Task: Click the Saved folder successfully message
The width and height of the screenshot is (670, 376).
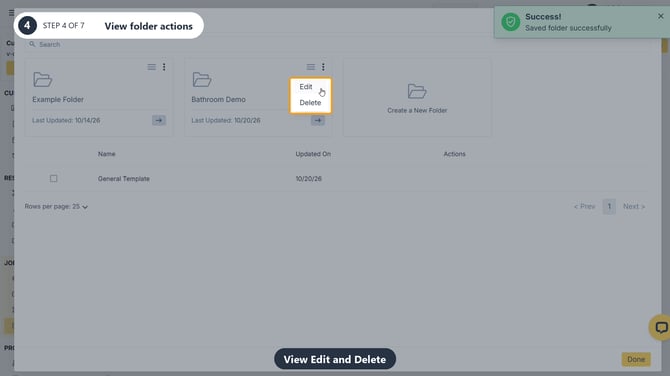Action: pyautogui.click(x=568, y=28)
